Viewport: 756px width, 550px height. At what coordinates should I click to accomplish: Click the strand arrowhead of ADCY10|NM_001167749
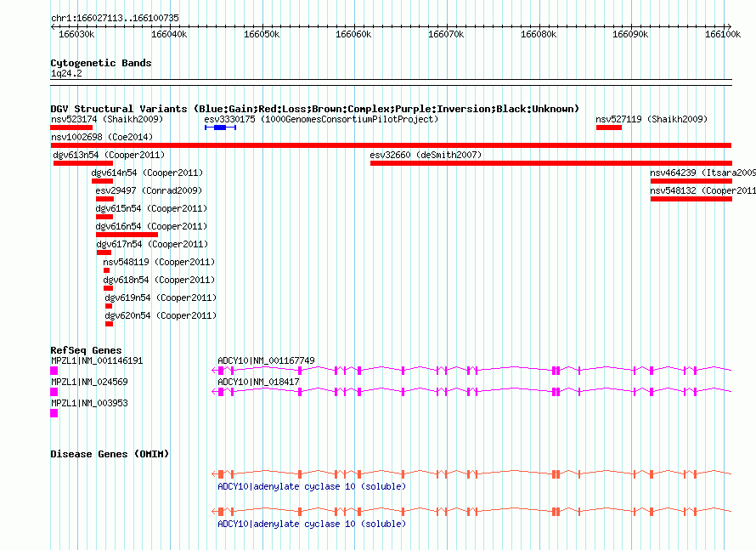214,371
